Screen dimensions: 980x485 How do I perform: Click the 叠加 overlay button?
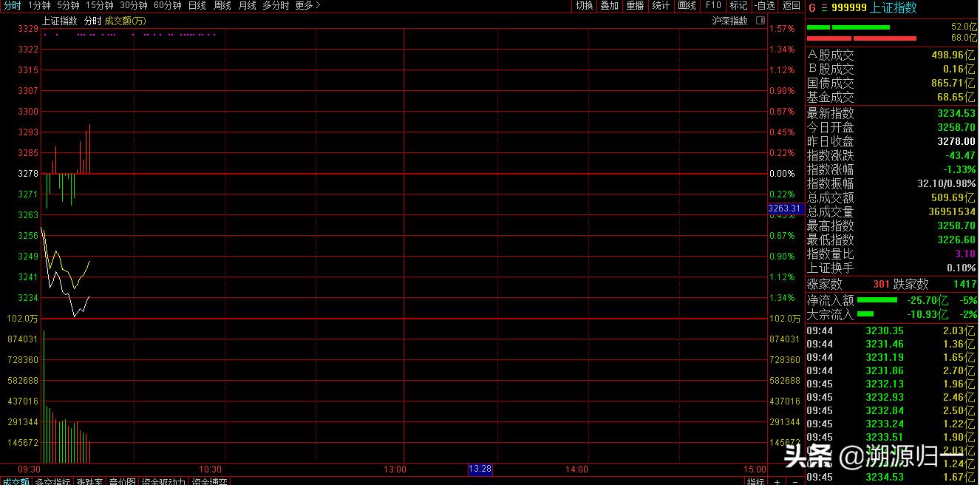pos(609,5)
